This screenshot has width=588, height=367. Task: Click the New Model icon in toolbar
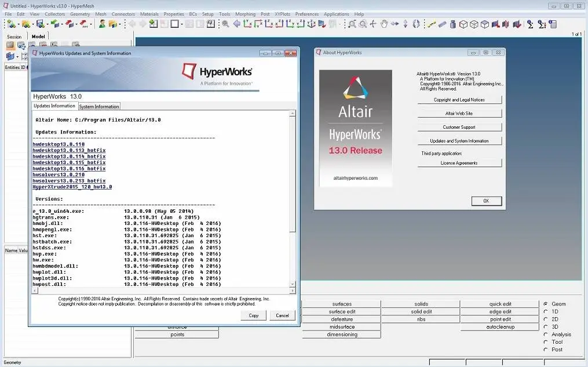(11, 24)
